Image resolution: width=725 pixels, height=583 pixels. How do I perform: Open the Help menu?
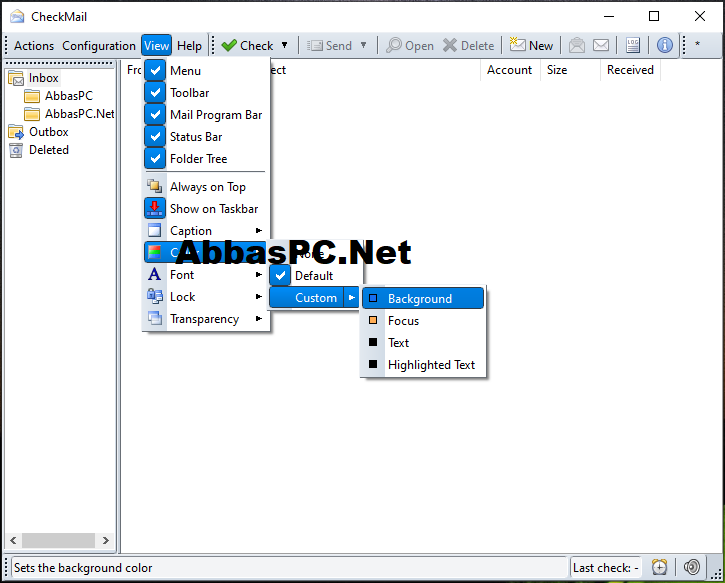pyautogui.click(x=189, y=46)
